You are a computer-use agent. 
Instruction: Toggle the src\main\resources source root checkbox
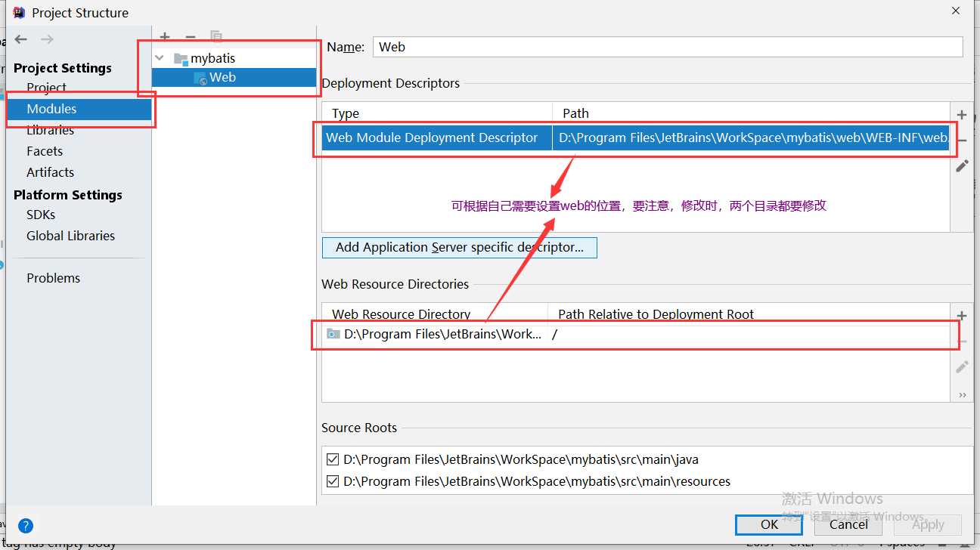333,481
